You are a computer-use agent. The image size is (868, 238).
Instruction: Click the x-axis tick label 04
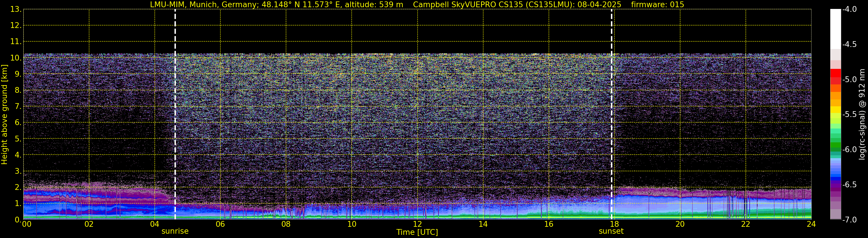pyautogui.click(x=155, y=224)
